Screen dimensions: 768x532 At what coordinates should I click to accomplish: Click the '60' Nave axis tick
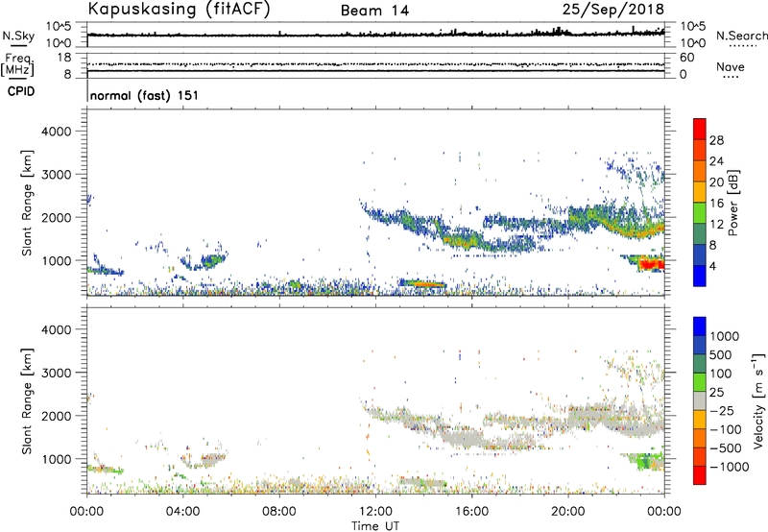coord(686,58)
